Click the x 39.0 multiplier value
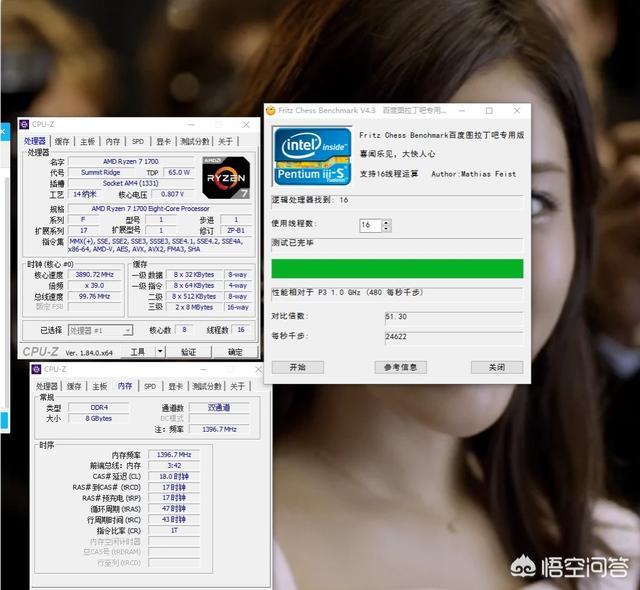 (95, 286)
